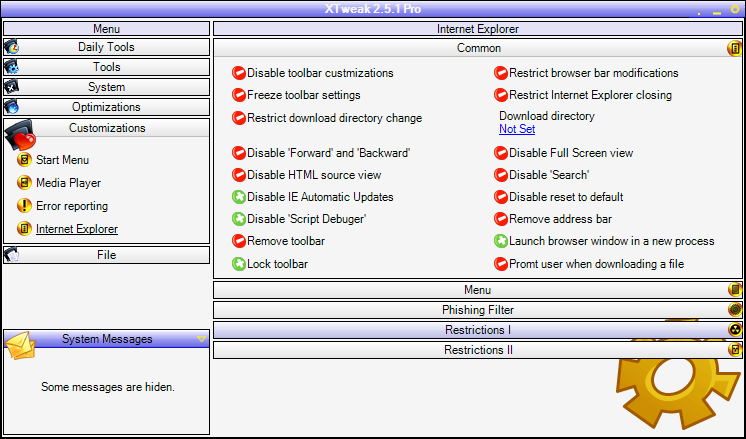
Task: Click the Common section header icon
Action: point(735,49)
